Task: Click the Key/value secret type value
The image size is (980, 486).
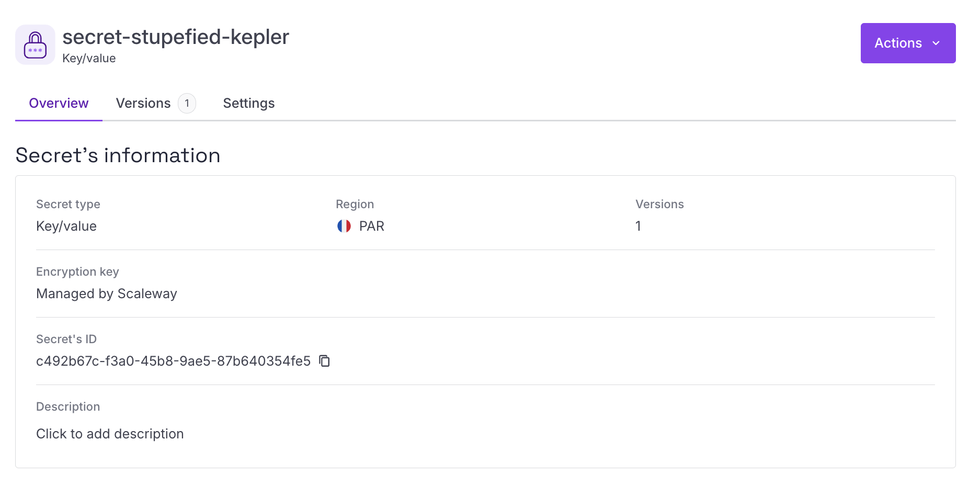Action: pyautogui.click(x=66, y=226)
